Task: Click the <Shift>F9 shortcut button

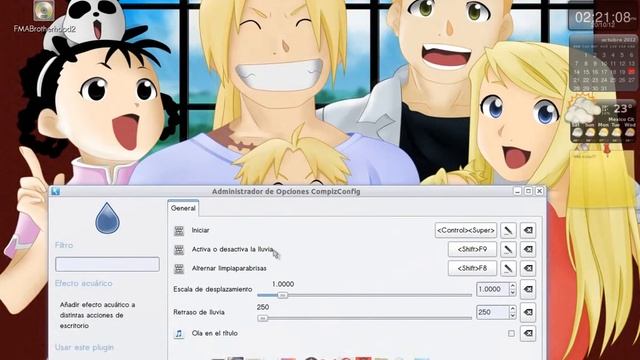Action: point(472,249)
